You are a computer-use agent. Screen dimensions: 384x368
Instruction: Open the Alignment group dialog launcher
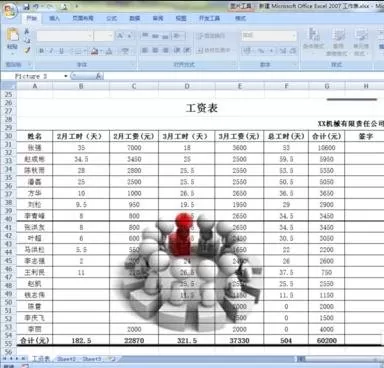[x=234, y=64]
